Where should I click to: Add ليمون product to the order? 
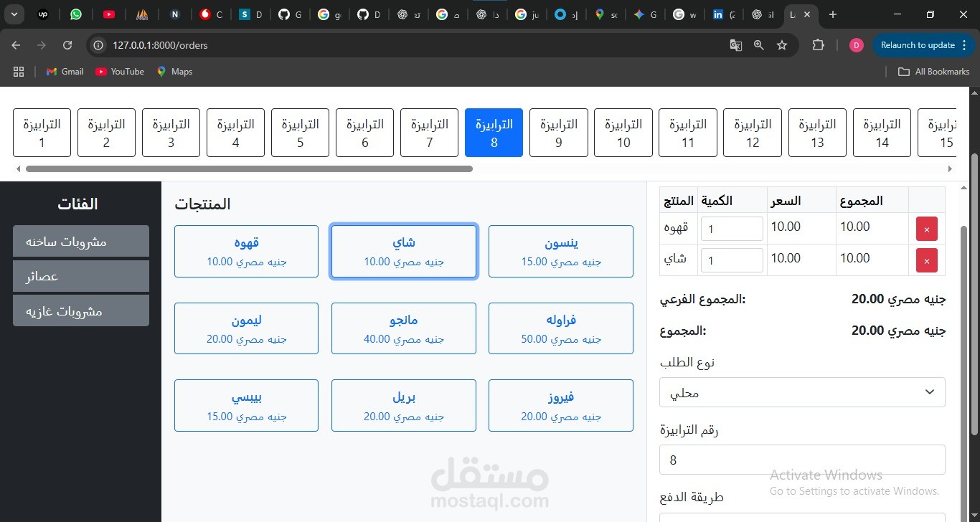pyautogui.click(x=246, y=328)
